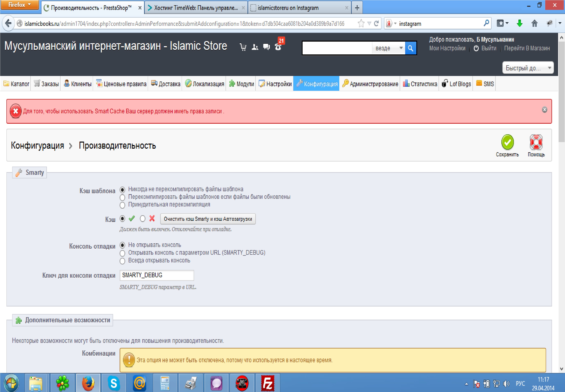This screenshot has height=392, width=565.
Task: Open the messages speech bubble icon
Action: coord(266,47)
